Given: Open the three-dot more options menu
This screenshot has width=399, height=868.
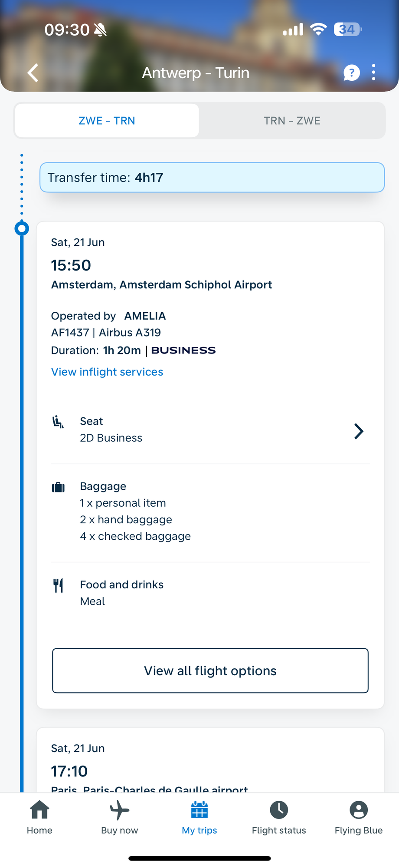Looking at the screenshot, I should (x=373, y=73).
